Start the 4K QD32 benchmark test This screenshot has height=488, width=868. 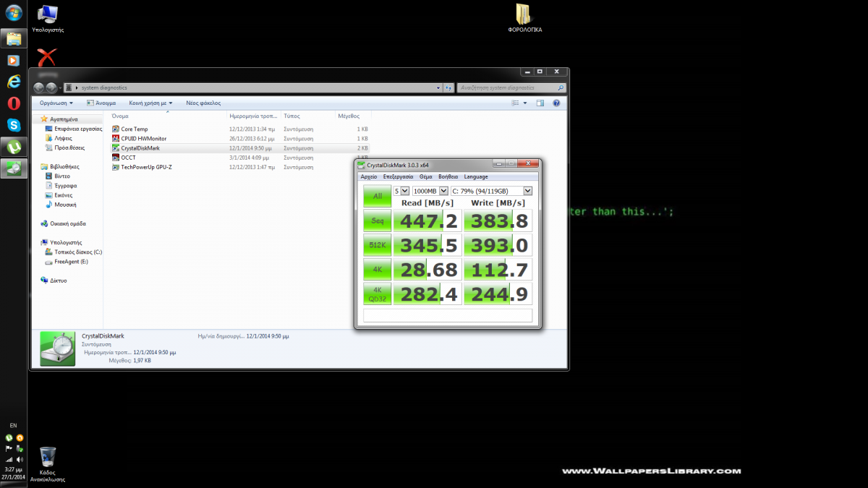(x=377, y=294)
